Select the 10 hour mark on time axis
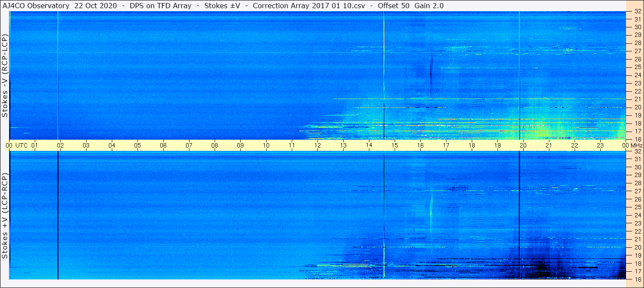The image size is (644, 288). click(x=266, y=145)
